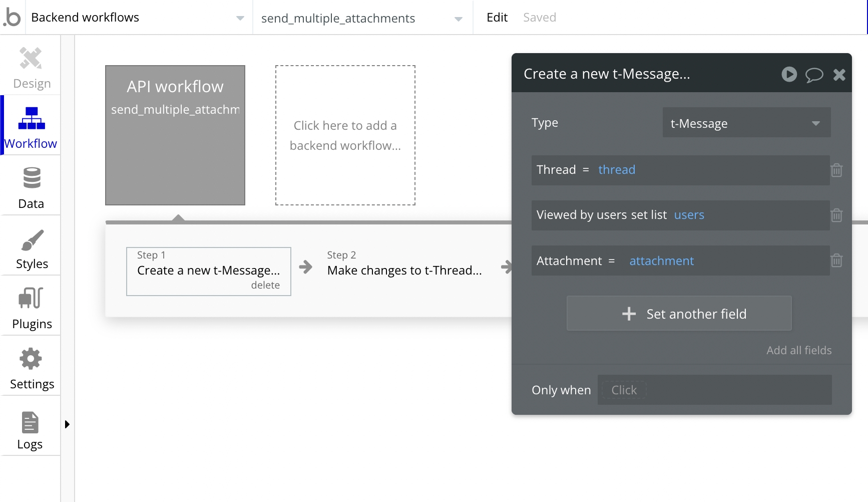Click the Add all fields link
The height and width of the screenshot is (502, 868).
(x=798, y=350)
